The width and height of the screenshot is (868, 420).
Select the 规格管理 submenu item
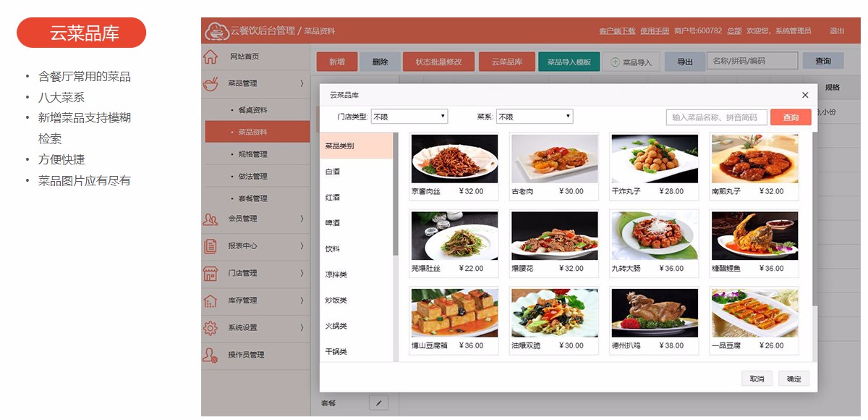(x=252, y=154)
